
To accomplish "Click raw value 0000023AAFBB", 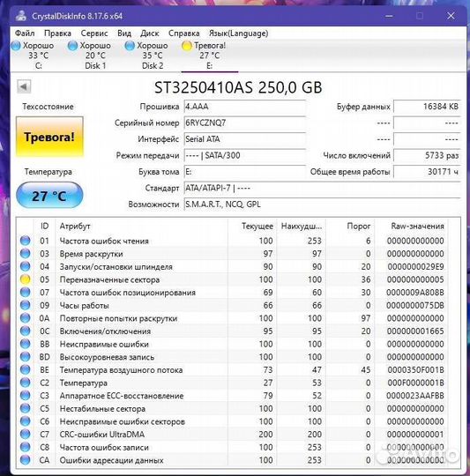I will 415,396.
